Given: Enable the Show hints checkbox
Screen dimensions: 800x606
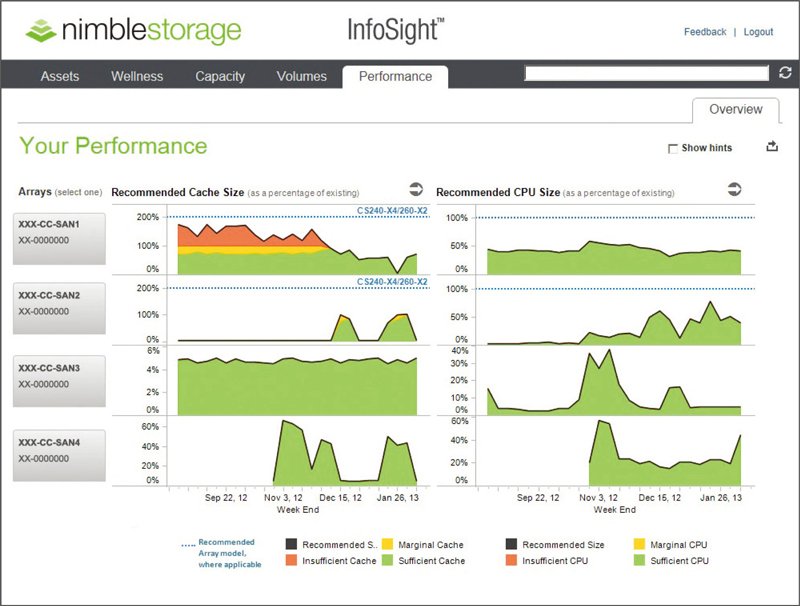Looking at the screenshot, I should tap(673, 148).
